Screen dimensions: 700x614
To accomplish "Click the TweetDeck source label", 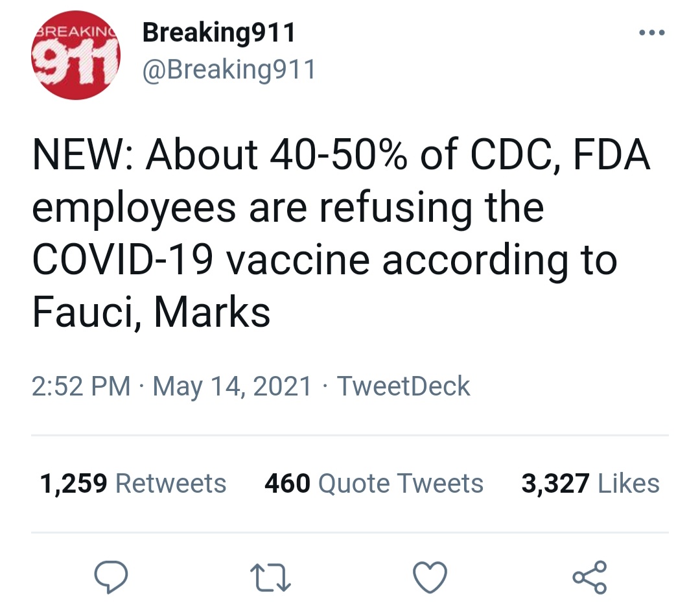I will pos(403,386).
